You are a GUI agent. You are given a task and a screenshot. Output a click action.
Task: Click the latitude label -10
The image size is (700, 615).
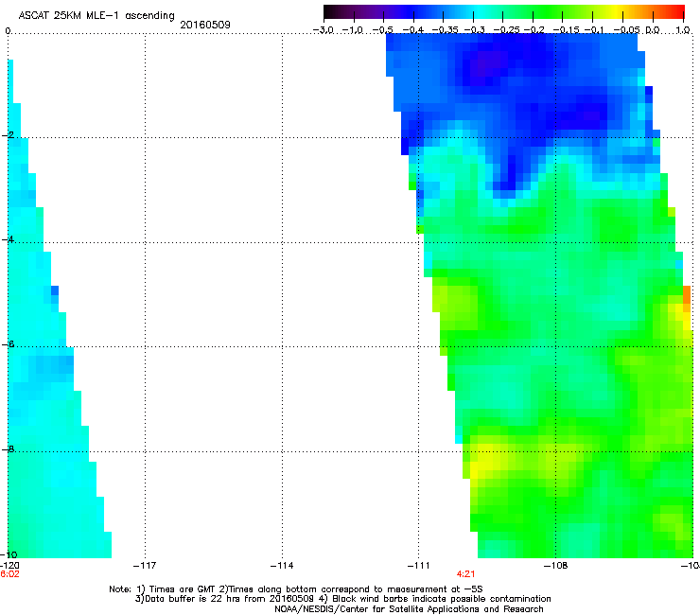click(9, 554)
